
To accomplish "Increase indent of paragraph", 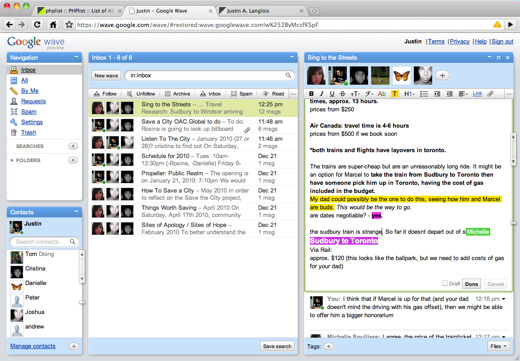I will (449, 94).
